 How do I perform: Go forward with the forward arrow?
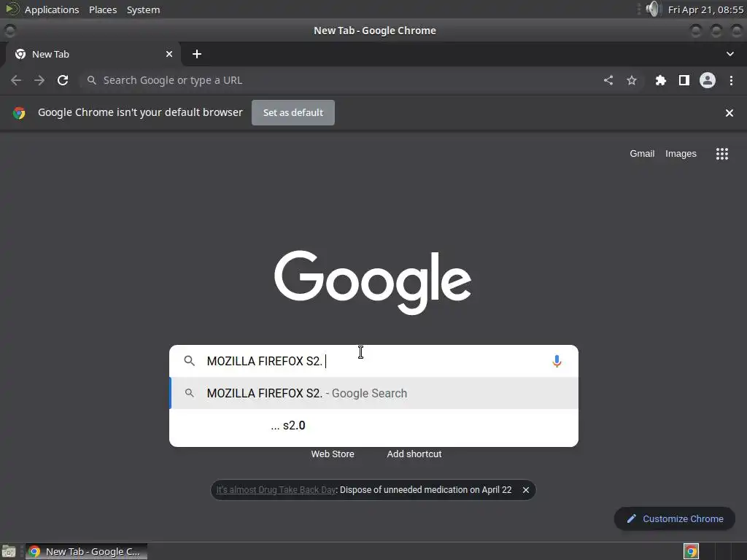click(x=39, y=80)
